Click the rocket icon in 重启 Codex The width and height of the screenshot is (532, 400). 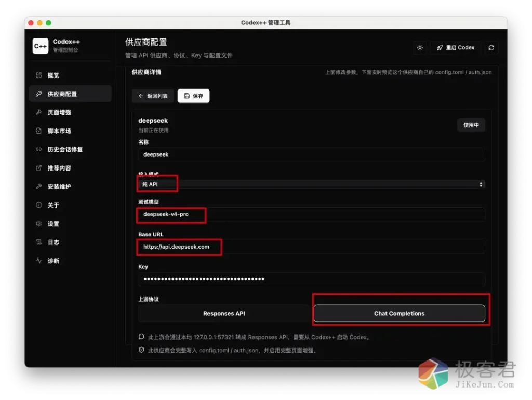440,47
